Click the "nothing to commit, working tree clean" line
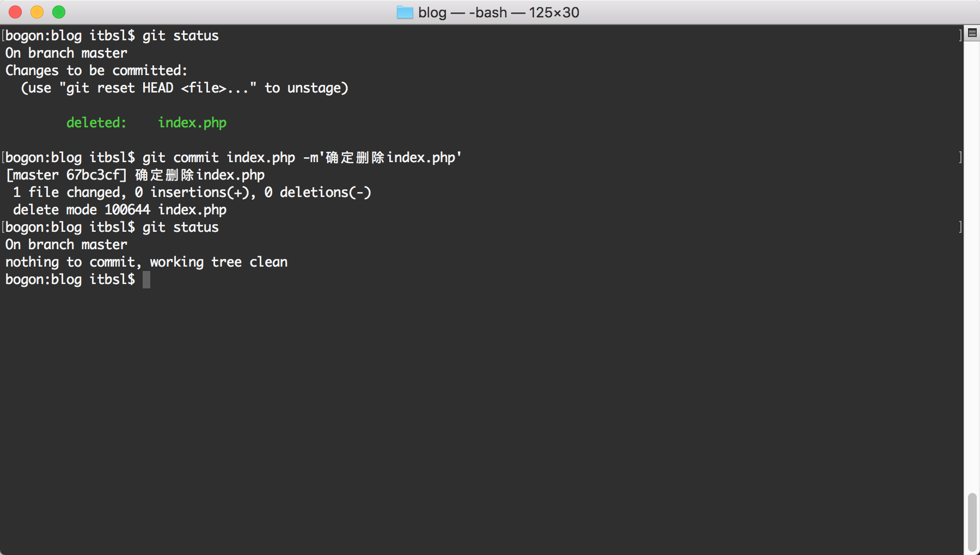This screenshot has width=980, height=555. [x=146, y=262]
